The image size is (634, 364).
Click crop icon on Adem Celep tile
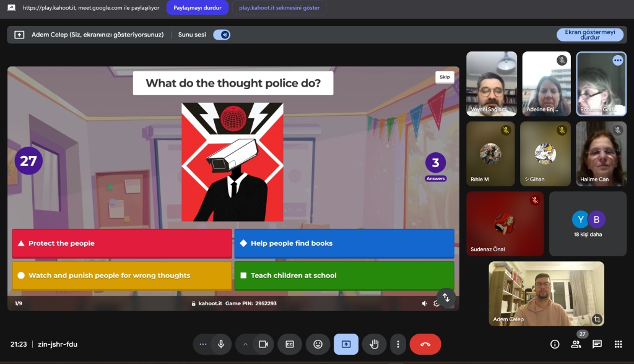tap(597, 319)
